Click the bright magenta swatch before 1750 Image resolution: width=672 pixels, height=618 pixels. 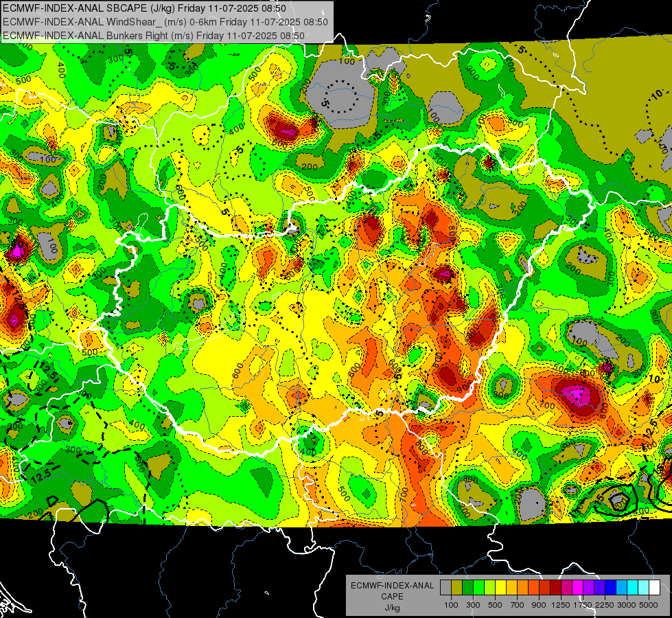578,588
